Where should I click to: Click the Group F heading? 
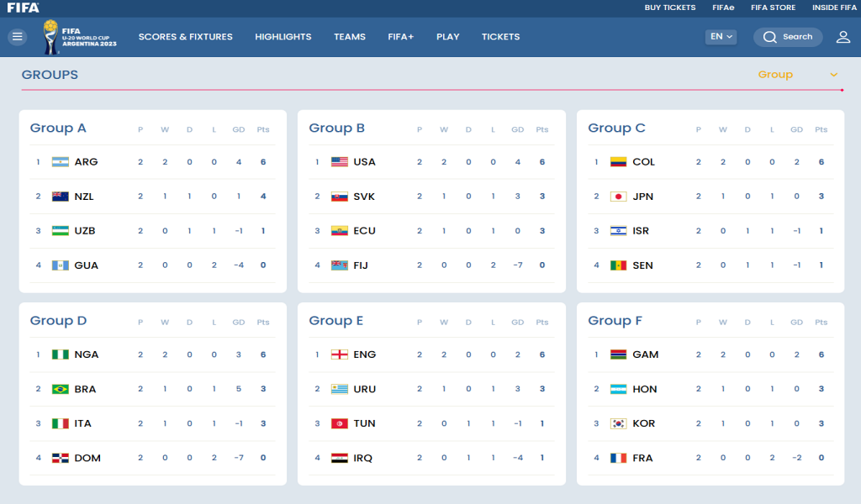[615, 321]
